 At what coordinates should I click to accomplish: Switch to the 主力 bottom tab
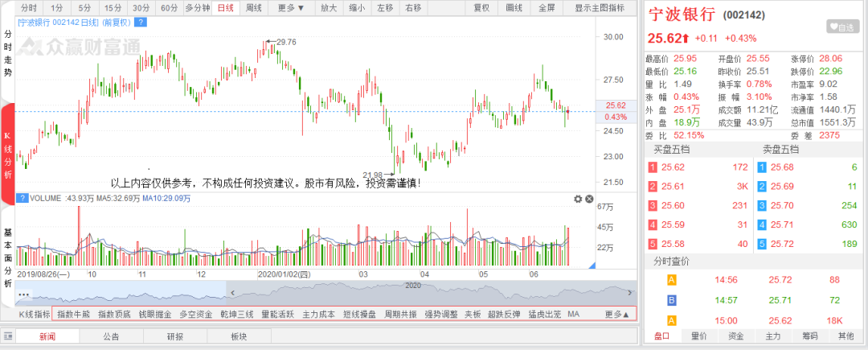point(773,336)
